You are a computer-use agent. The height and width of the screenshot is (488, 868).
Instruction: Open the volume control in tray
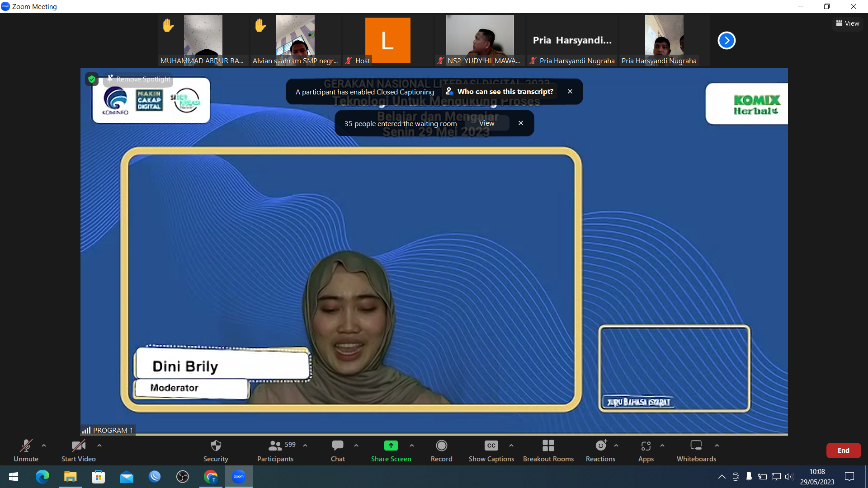789,477
